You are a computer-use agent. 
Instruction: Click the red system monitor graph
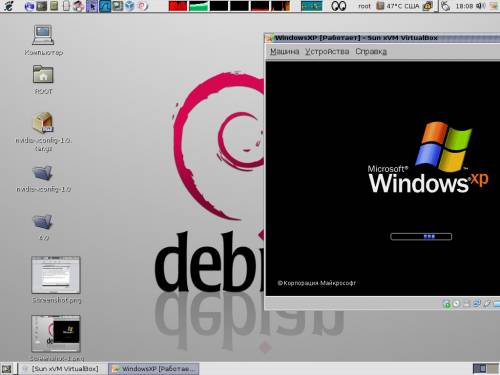coord(178,6)
